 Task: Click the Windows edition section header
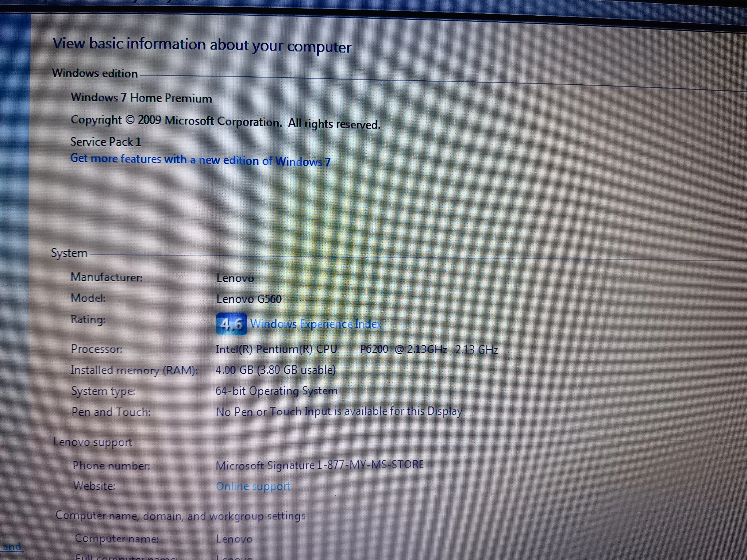[x=95, y=73]
